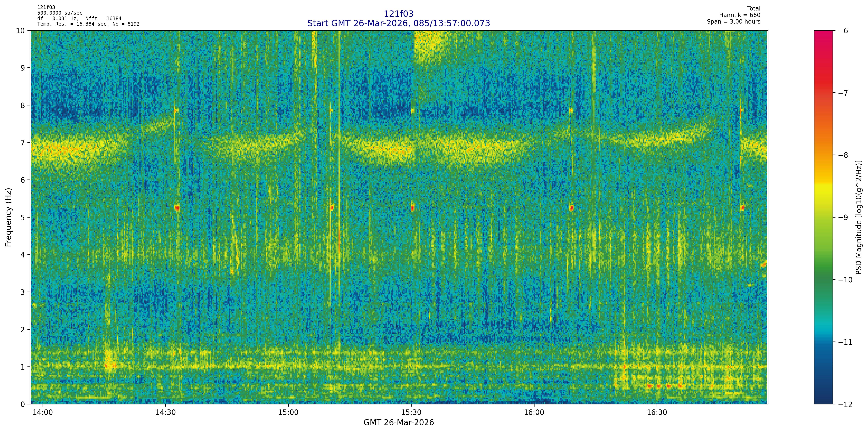The height and width of the screenshot is (432, 868).
Task: Click the PSD Magnitude colorbar label
Action: click(x=859, y=217)
